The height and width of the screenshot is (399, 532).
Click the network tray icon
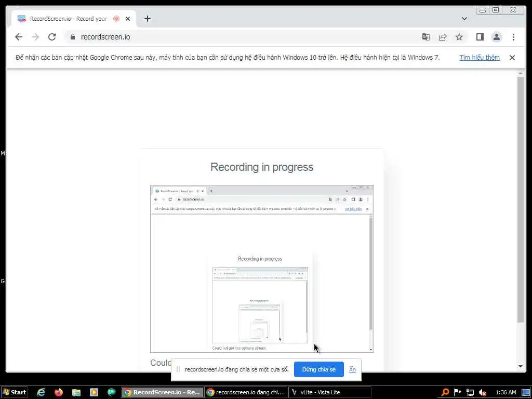click(470, 392)
